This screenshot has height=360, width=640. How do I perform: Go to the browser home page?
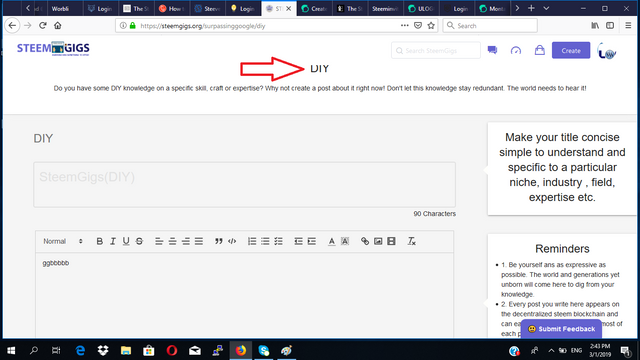pyautogui.click(x=58, y=25)
